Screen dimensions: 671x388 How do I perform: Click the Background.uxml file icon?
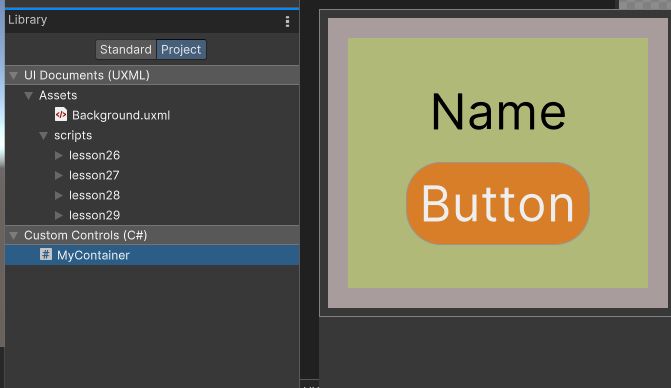[61, 115]
